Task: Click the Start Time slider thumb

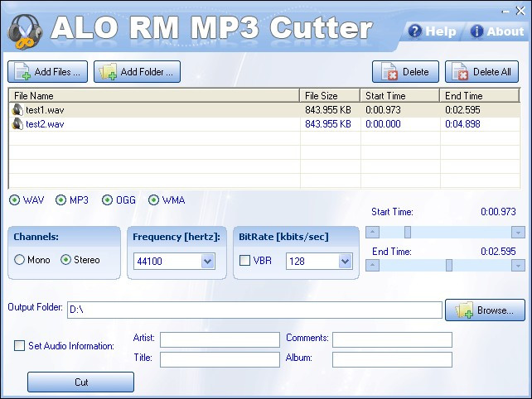Action: (x=408, y=233)
